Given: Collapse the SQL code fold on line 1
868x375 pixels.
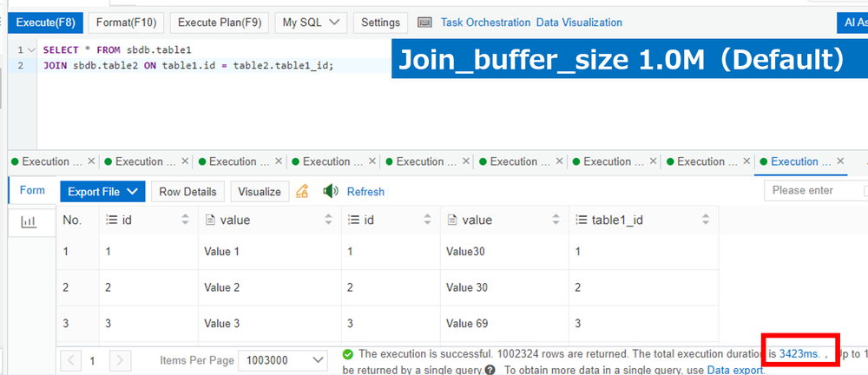Looking at the screenshot, I should 32,50.
